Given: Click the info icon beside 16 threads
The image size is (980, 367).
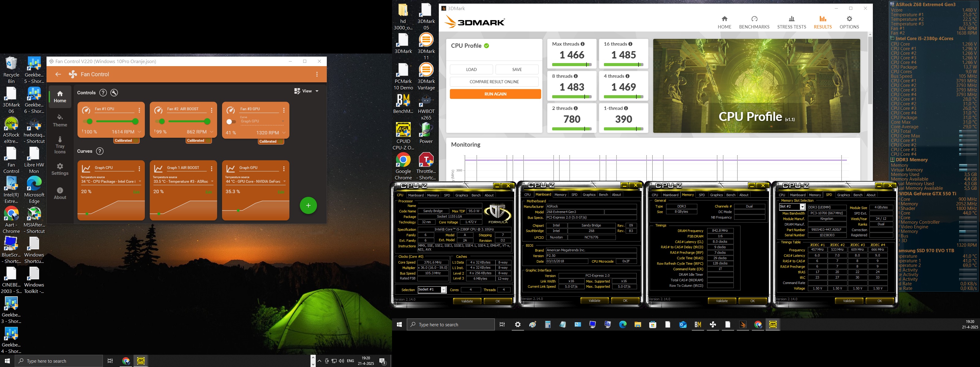Looking at the screenshot, I should pos(630,44).
